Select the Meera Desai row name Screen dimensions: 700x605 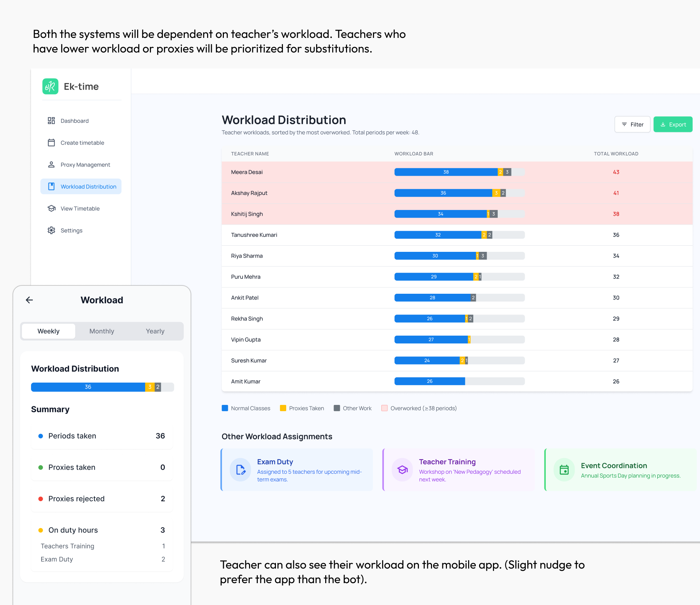coord(247,172)
